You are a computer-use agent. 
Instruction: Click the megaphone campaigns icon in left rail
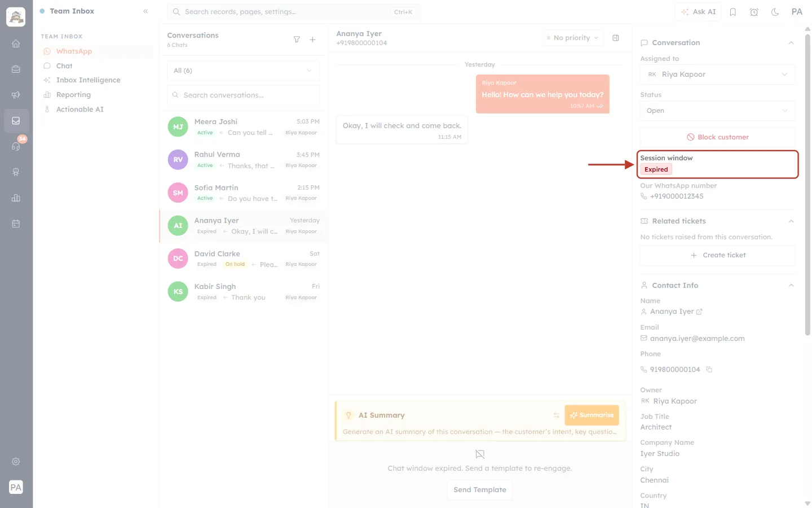coord(16,95)
